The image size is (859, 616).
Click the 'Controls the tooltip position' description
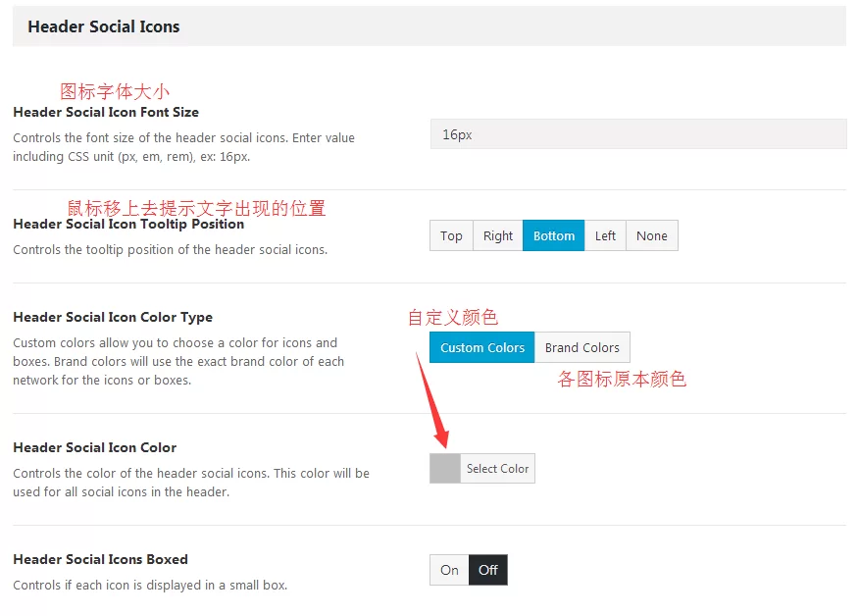click(x=171, y=250)
